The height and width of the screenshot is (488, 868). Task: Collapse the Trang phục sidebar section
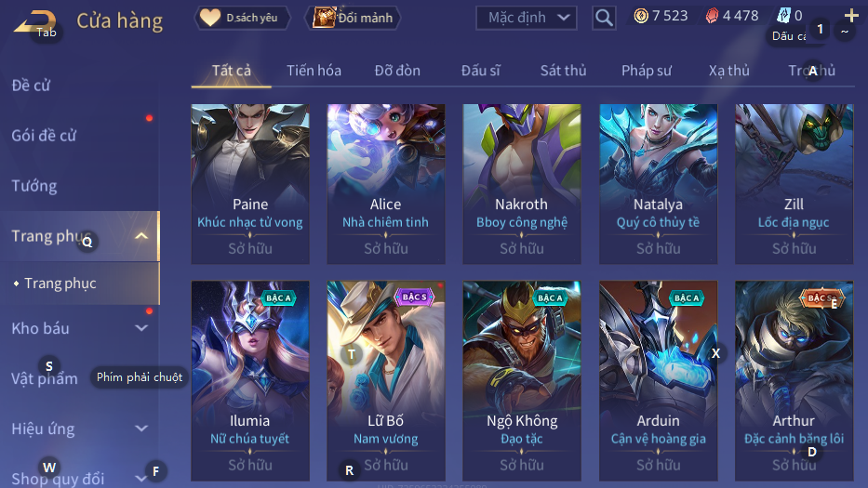pos(141,236)
